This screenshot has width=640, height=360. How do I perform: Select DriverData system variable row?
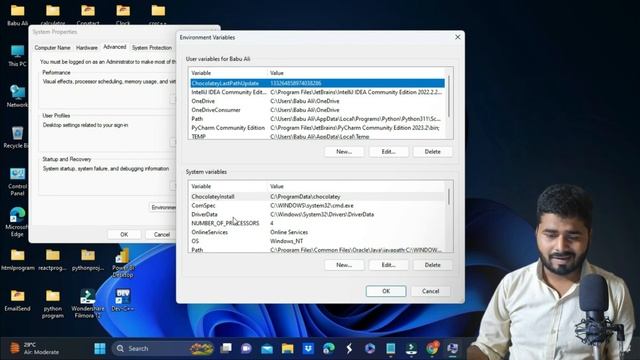pos(318,215)
